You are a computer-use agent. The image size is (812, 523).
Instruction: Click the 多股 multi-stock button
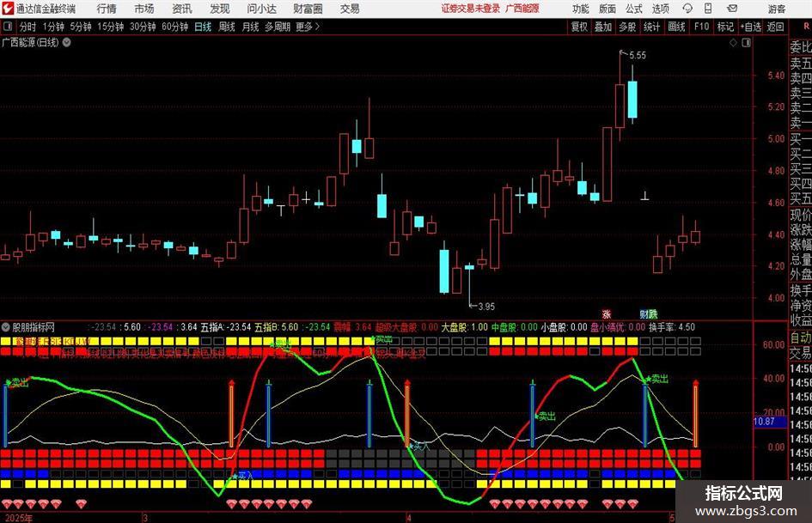coord(627,27)
